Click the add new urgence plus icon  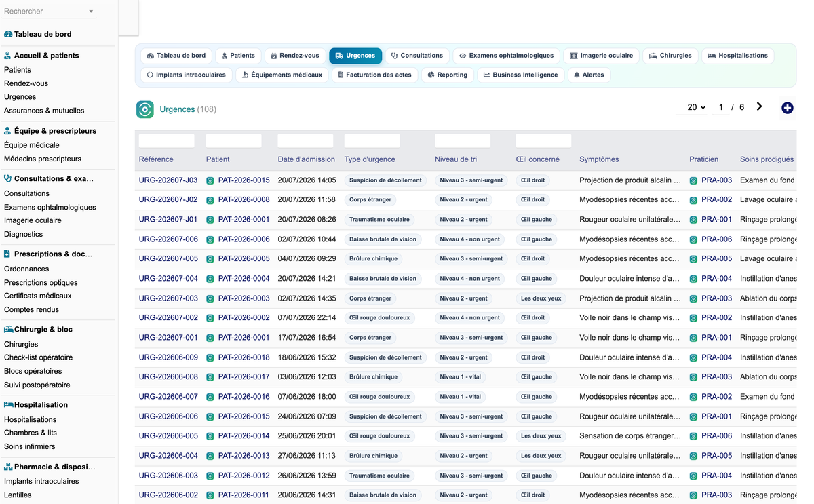(x=787, y=108)
